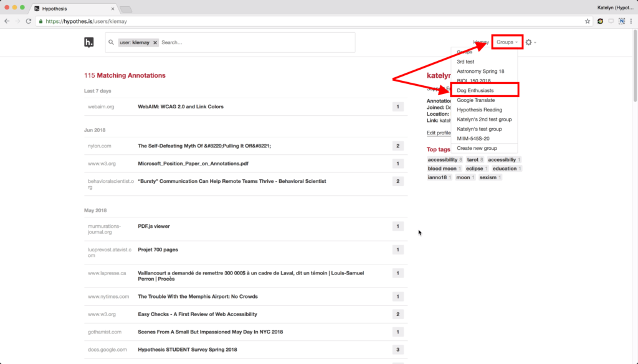
Task: Click the Hypothesis logo icon
Action: click(x=88, y=42)
